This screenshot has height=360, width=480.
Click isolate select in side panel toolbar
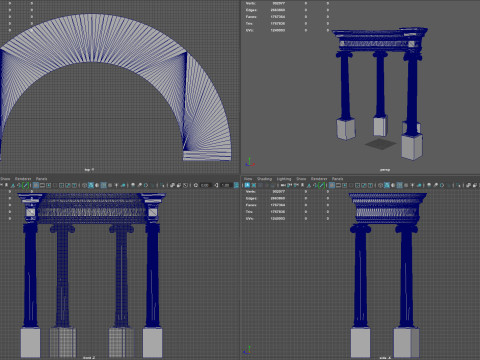(x=457, y=185)
